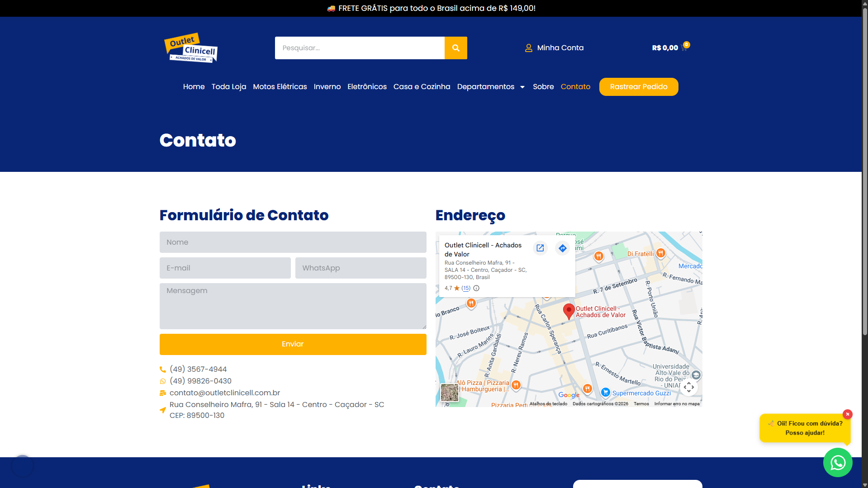Click the page vertical scrollbar thumb
868x488 pixels.
click(865, 172)
